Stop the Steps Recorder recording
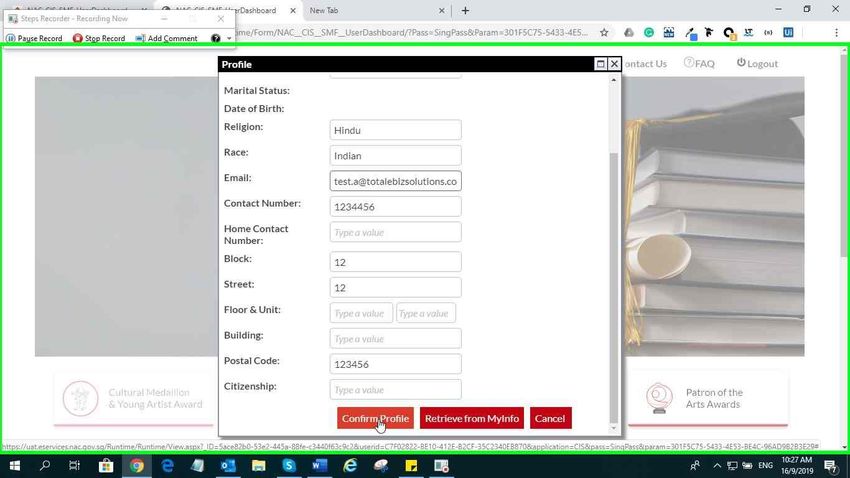The image size is (850, 478). [99, 38]
